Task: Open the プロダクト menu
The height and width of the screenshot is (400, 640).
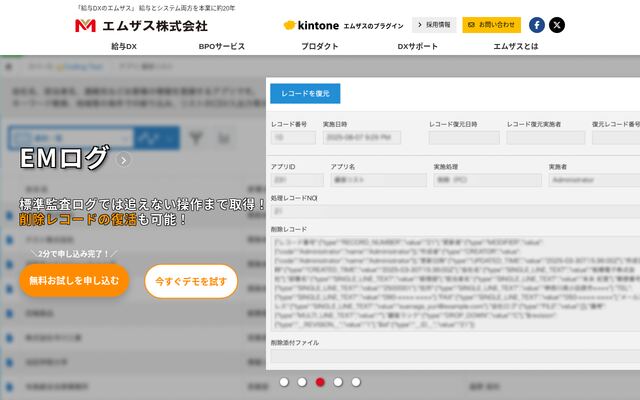Action: 320,47
